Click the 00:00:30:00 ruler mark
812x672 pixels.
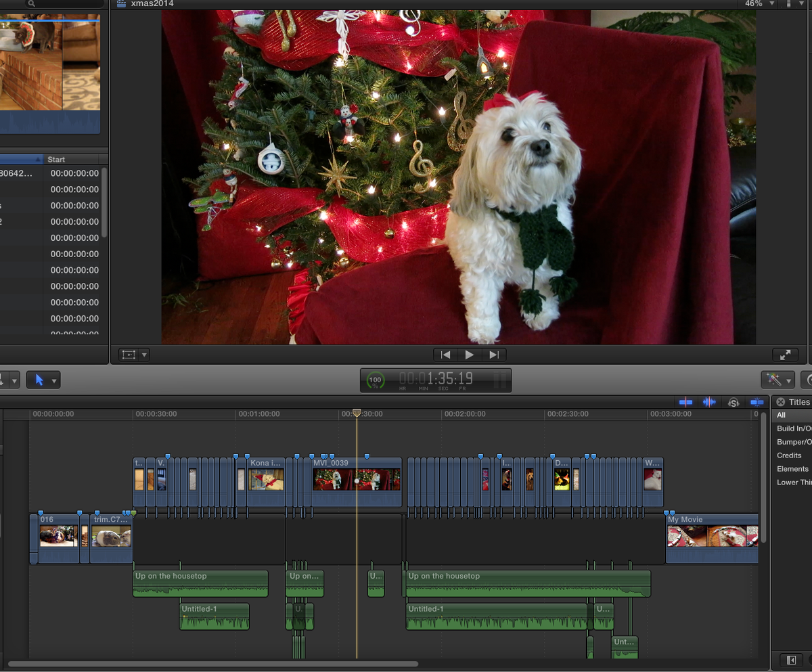[x=156, y=413]
